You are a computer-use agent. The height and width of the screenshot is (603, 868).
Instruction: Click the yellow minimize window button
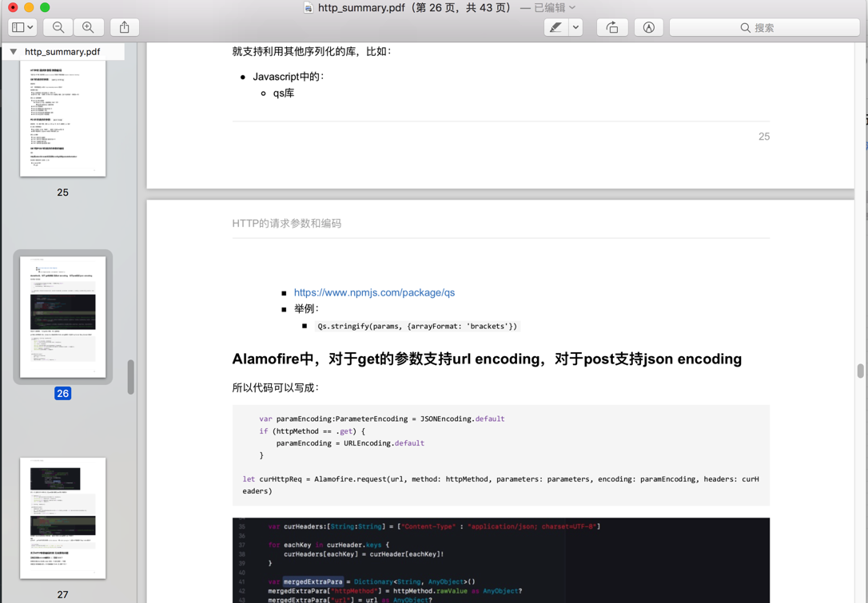pyautogui.click(x=29, y=7)
